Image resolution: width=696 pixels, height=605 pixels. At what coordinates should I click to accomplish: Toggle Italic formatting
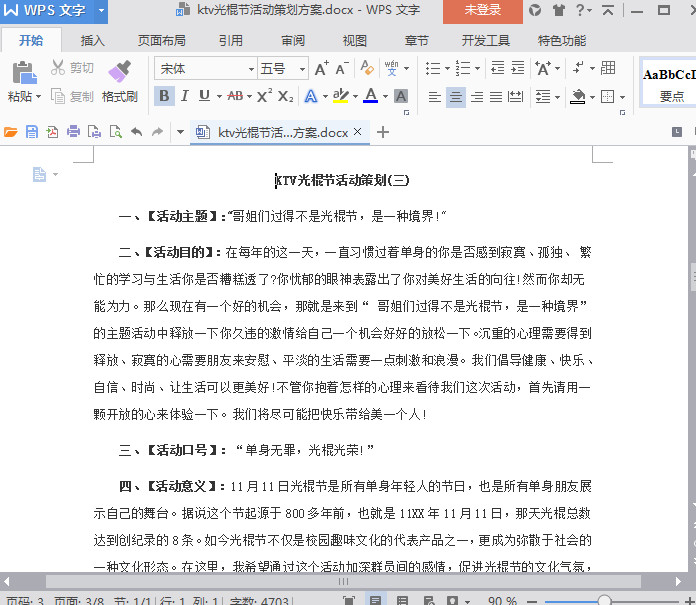185,96
